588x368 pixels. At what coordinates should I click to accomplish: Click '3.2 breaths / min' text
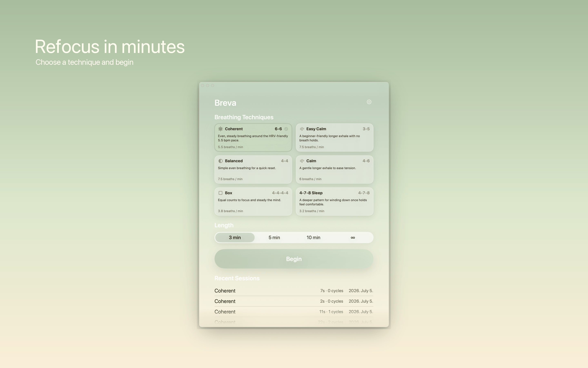[312, 211]
